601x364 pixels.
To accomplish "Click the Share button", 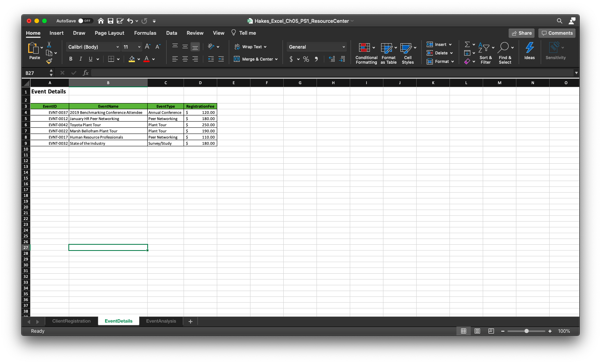I will pos(521,33).
